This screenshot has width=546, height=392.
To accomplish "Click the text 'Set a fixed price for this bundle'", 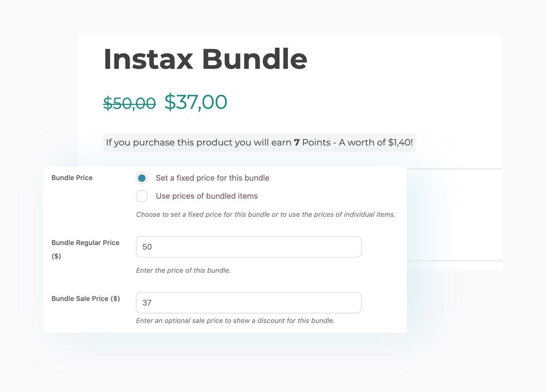I will pyautogui.click(x=213, y=178).
